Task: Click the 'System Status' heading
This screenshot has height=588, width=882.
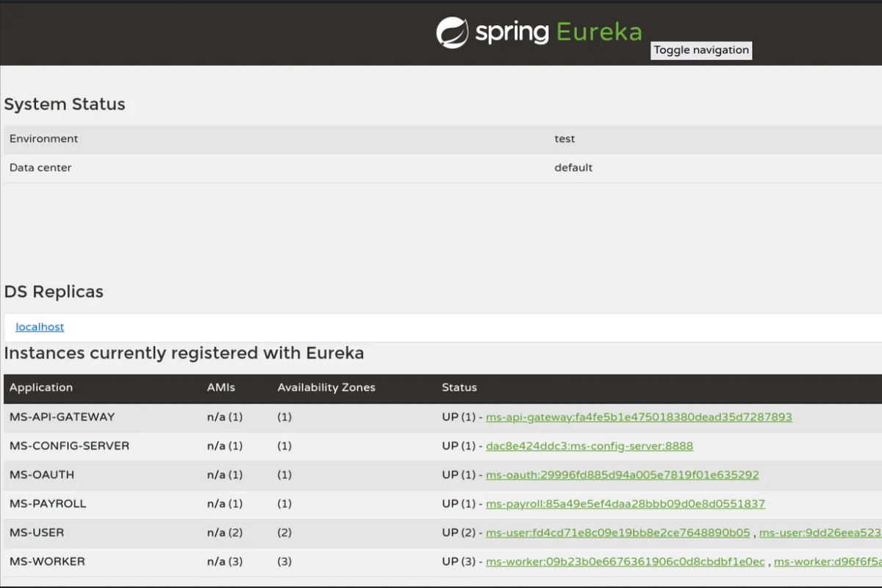Action: pos(65,104)
